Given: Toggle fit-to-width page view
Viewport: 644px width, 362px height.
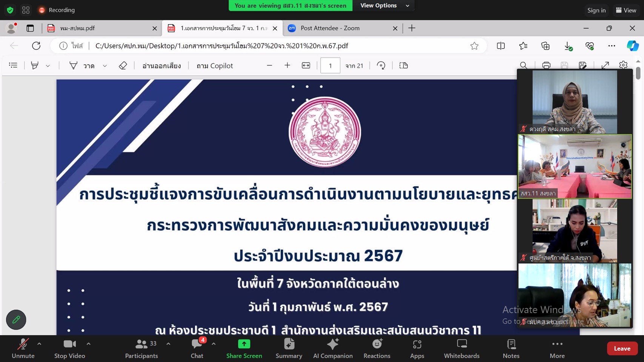Looking at the screenshot, I should (x=306, y=66).
